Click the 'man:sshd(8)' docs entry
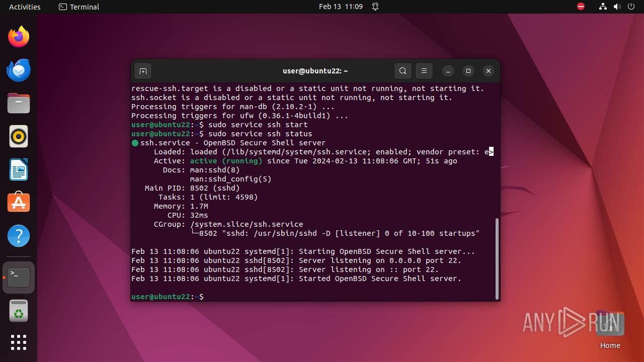 [215, 170]
